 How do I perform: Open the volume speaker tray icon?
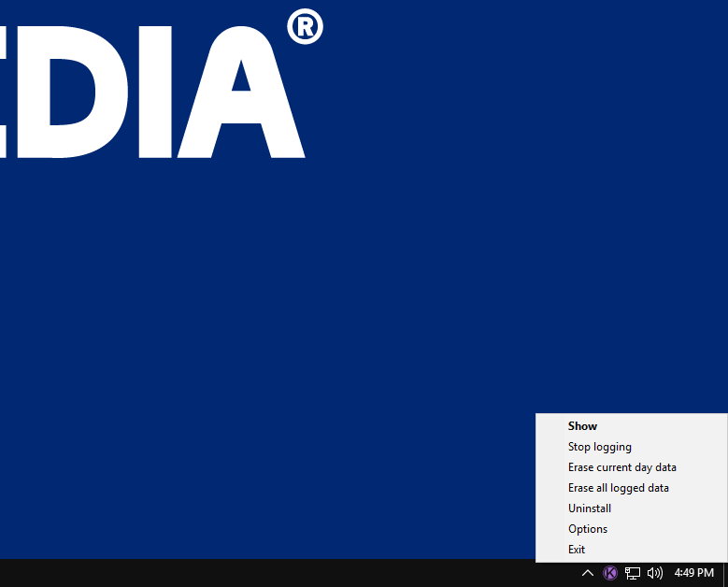tap(655, 573)
